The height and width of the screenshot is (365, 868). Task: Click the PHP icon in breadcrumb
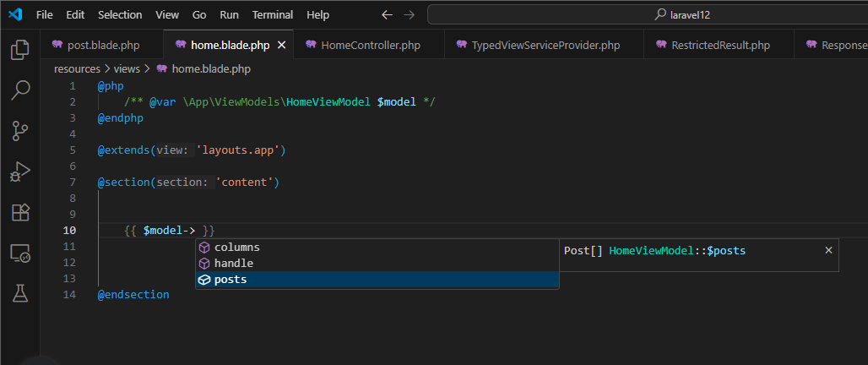coord(161,69)
